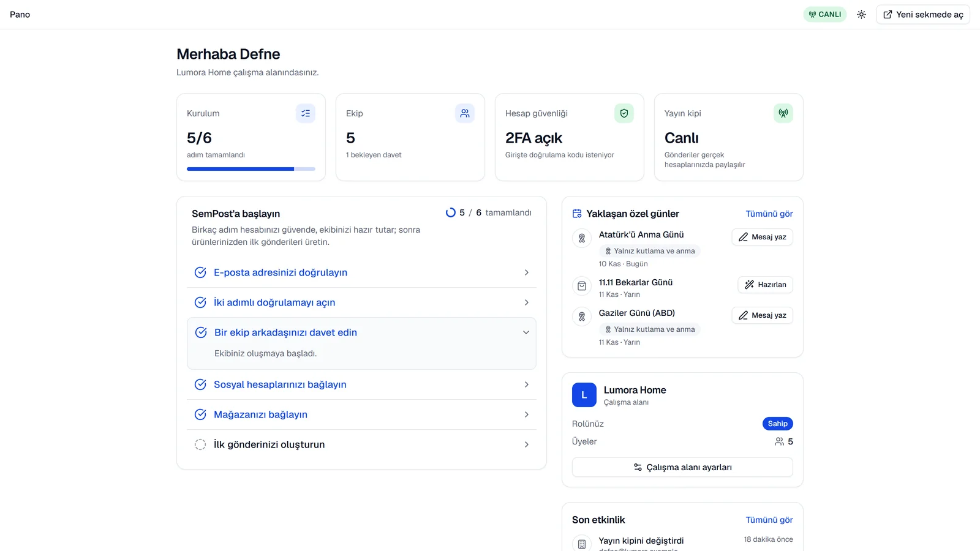This screenshot has width=980, height=551.
Task: Open İlk gönderinizi oluşturun step
Action: (361, 444)
